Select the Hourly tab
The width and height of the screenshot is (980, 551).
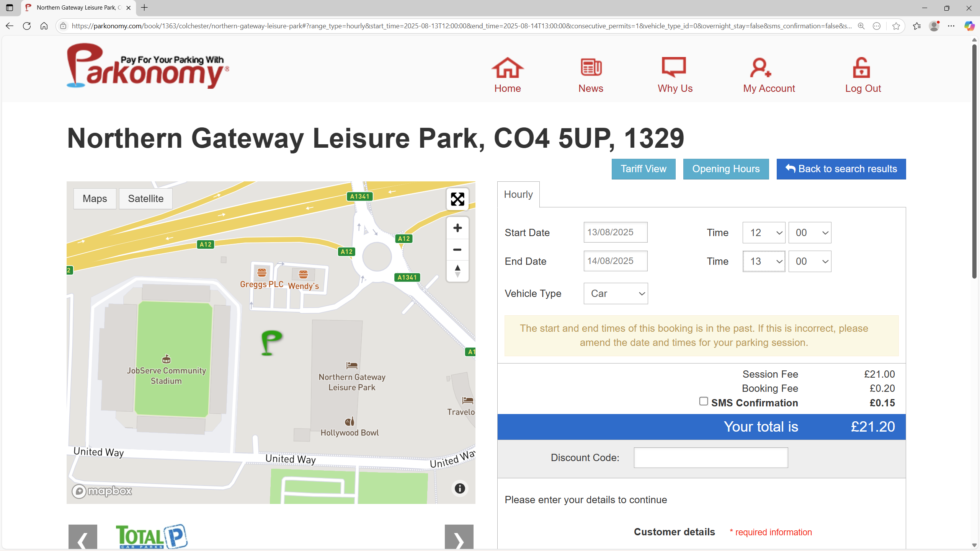(x=518, y=194)
